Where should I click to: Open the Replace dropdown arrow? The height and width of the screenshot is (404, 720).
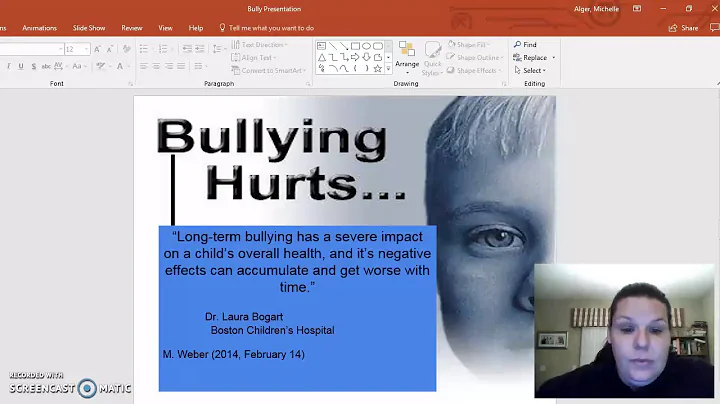553,57
